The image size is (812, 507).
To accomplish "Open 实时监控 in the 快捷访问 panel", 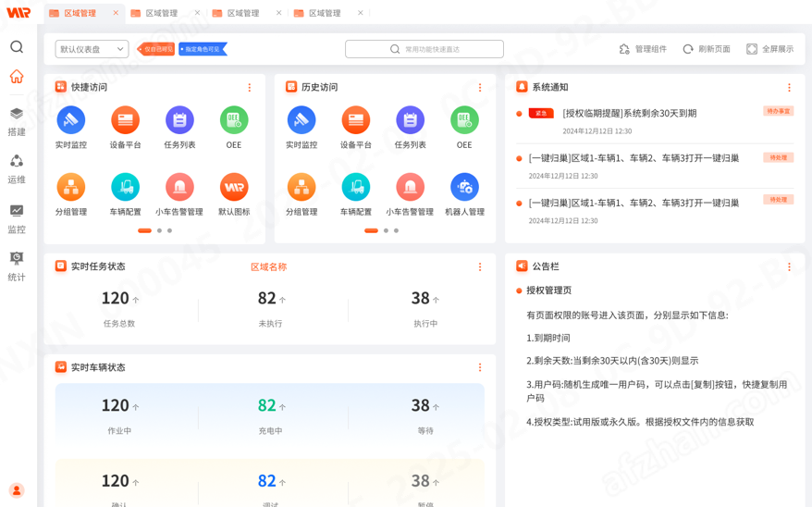I will pyautogui.click(x=71, y=120).
